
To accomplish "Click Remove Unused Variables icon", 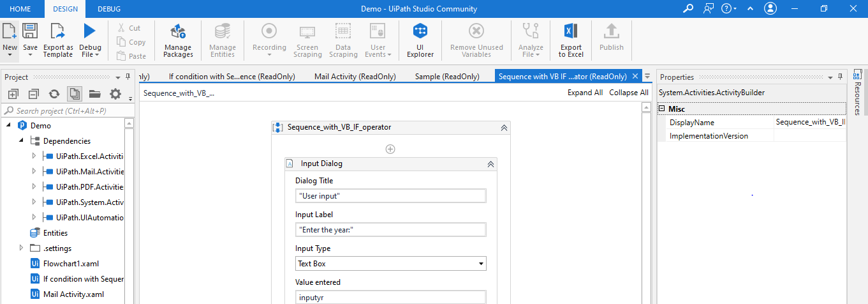I will coord(476,31).
